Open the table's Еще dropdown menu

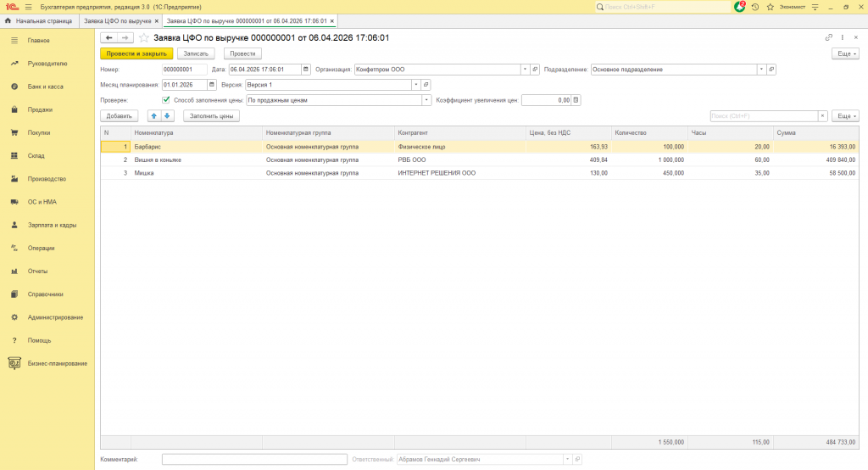click(x=845, y=116)
